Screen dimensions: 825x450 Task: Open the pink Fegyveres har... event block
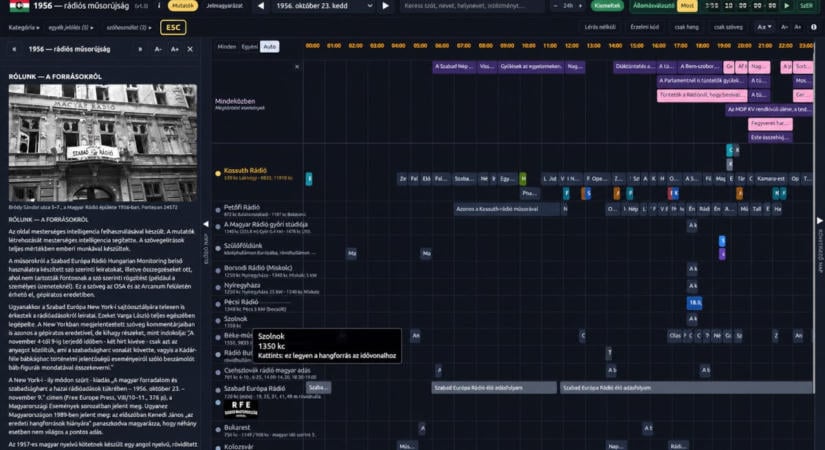[770, 124]
